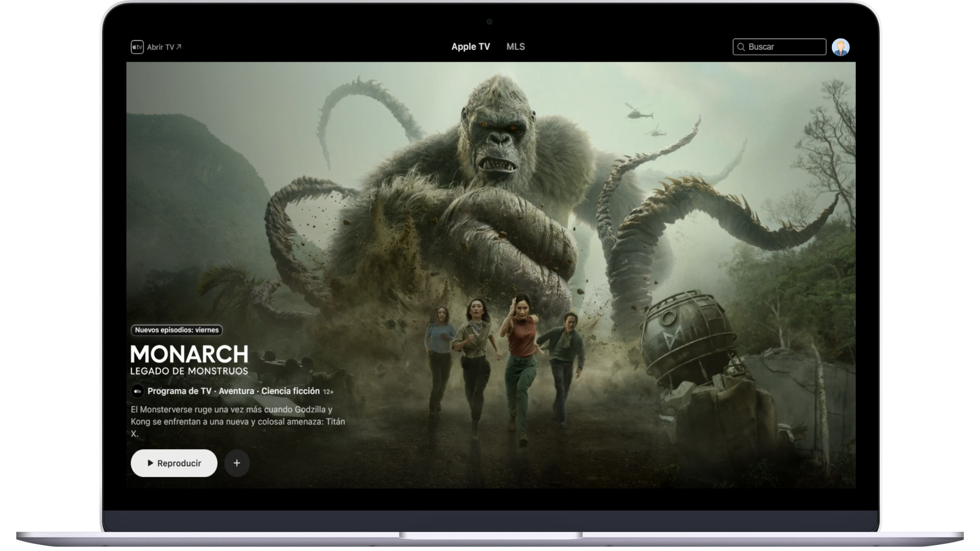Click the 12+ age rating label
This screenshot has height=551, width=980.
(328, 392)
